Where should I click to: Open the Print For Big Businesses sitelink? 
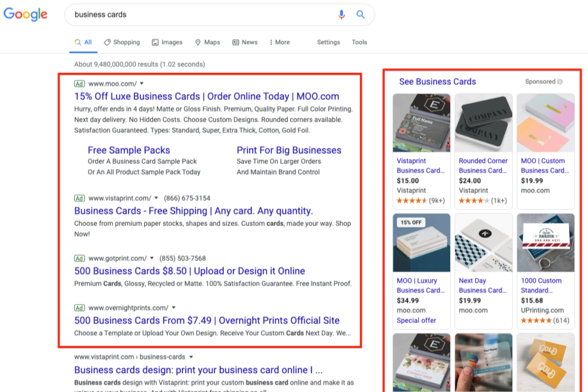289,150
